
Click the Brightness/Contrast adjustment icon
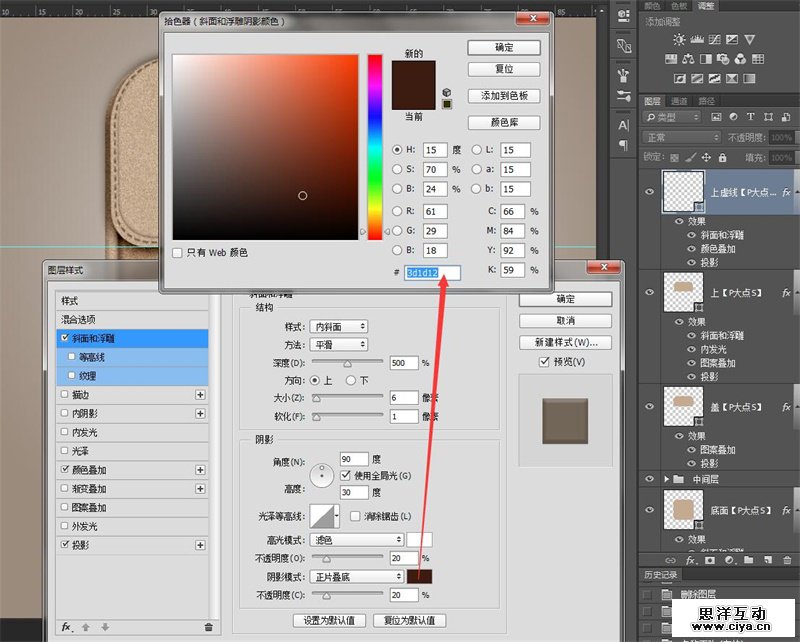click(x=680, y=39)
